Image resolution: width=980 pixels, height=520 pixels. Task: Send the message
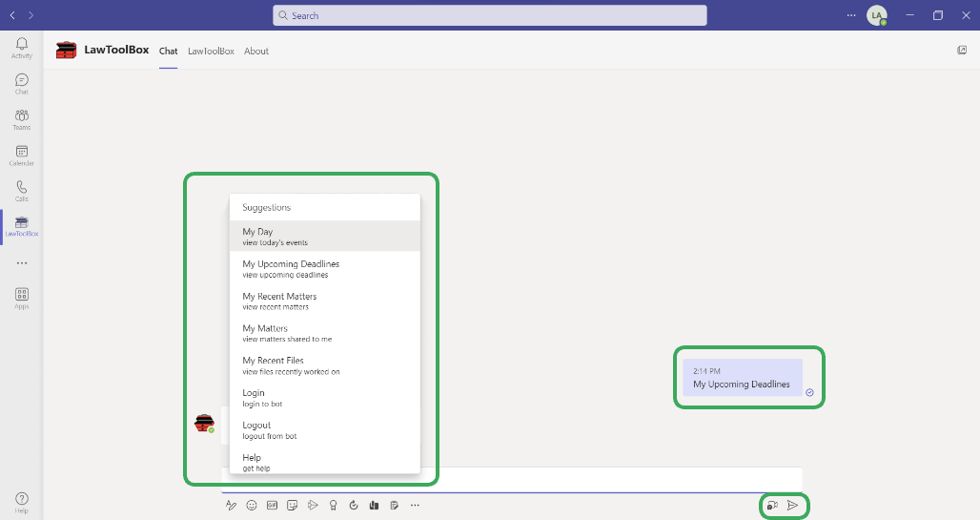(792, 506)
